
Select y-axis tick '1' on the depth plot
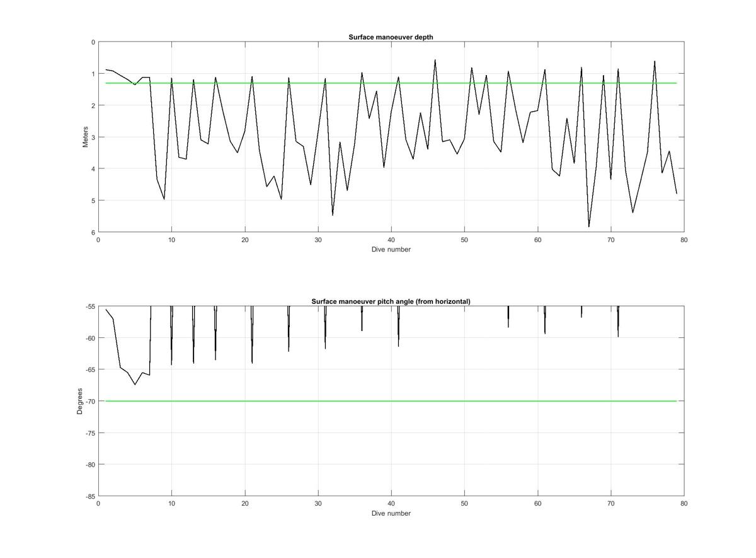click(x=93, y=74)
